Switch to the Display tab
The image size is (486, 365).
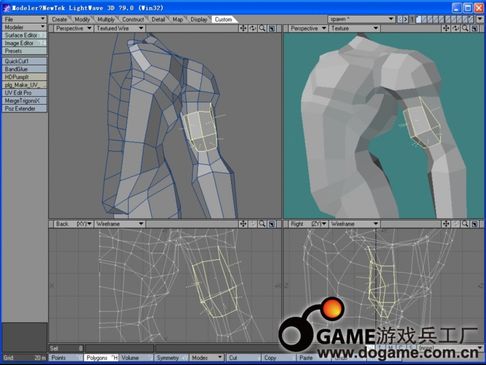[x=199, y=19]
